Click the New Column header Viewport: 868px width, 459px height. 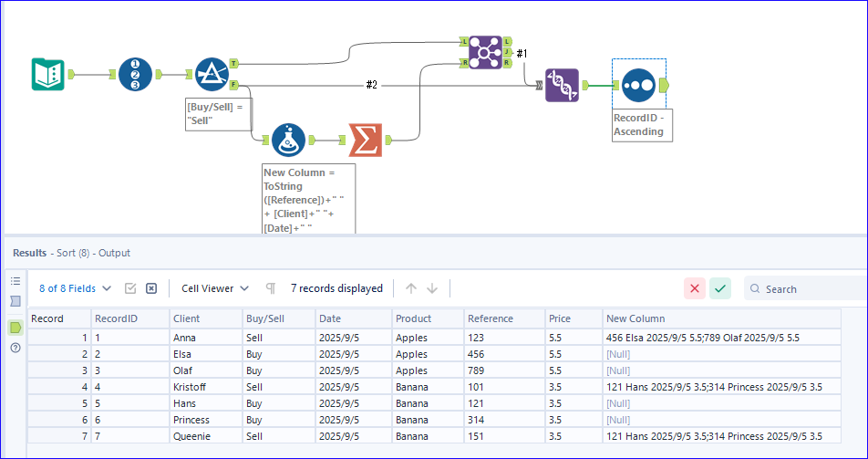722,318
